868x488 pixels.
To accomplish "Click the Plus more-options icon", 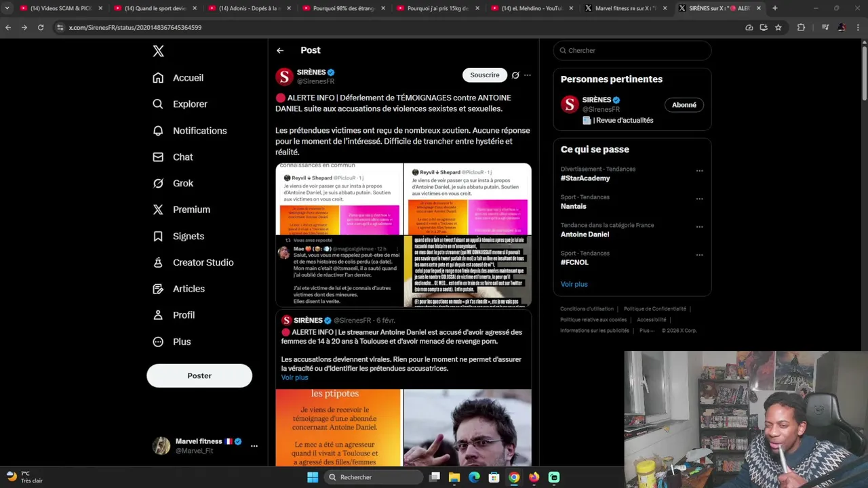I will point(158,342).
